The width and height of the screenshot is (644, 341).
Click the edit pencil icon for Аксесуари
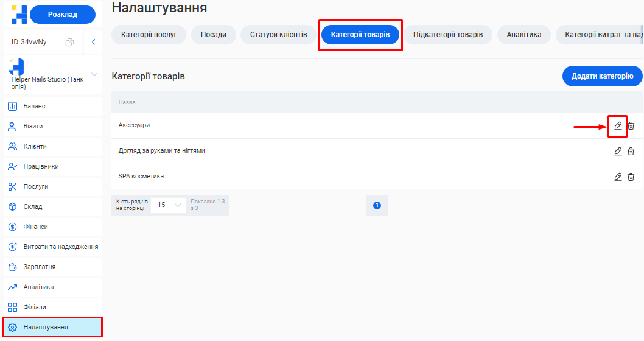618,125
